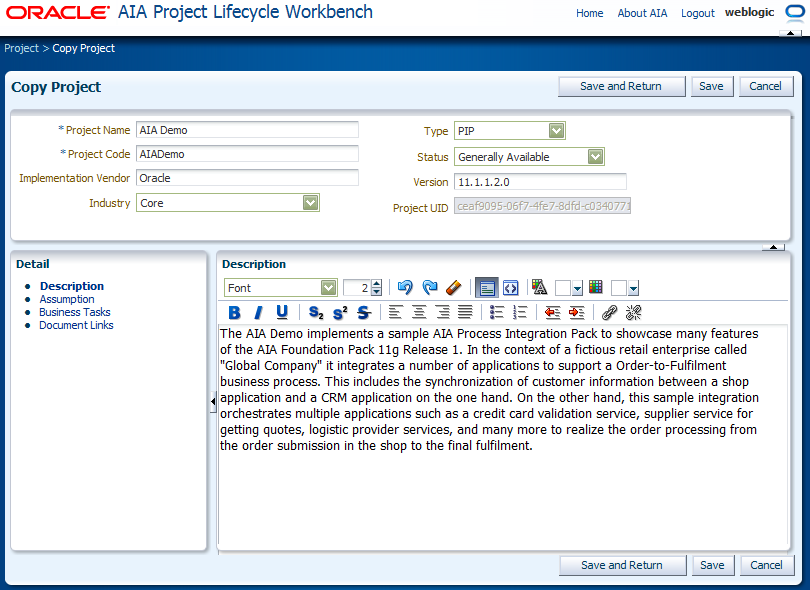
Task: Collapse the top banner with arrow
Action: click(x=790, y=33)
